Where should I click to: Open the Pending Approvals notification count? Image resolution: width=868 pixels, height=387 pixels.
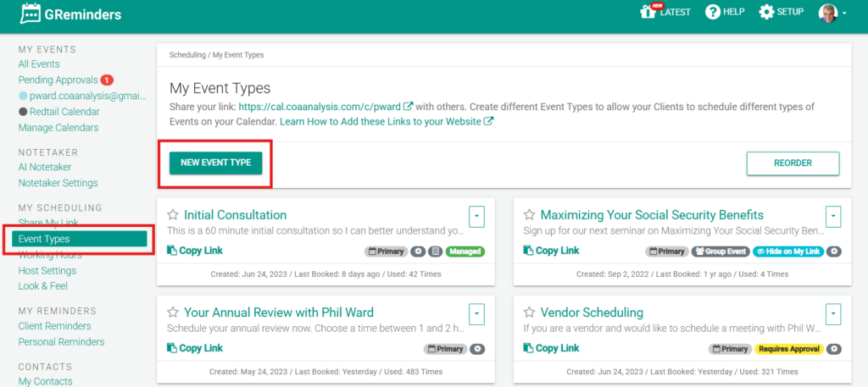[x=107, y=80]
